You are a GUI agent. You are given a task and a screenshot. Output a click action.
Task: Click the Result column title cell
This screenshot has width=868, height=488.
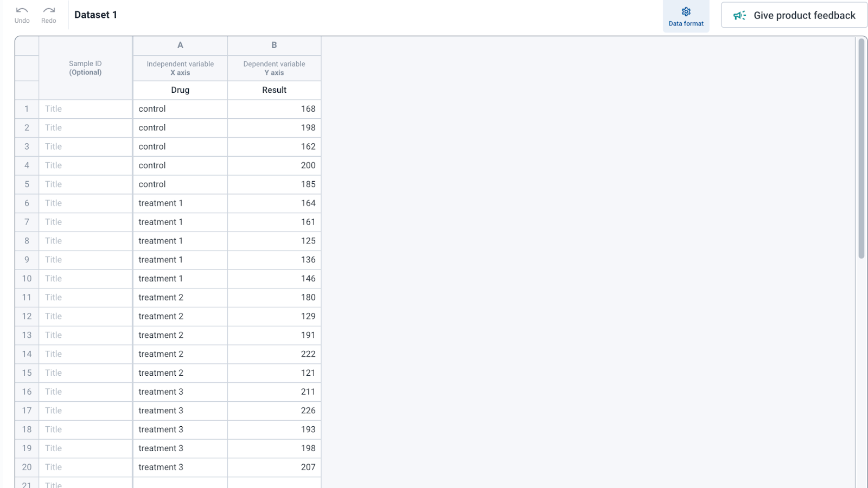coord(274,90)
